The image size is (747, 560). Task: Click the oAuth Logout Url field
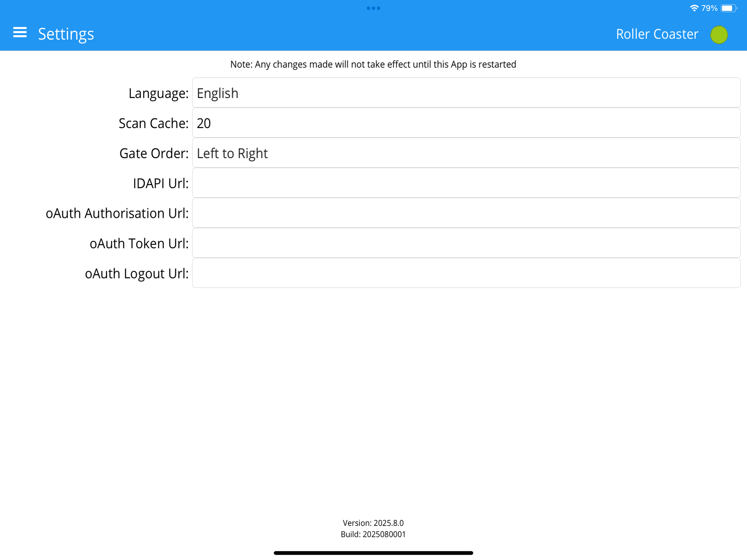tap(466, 273)
